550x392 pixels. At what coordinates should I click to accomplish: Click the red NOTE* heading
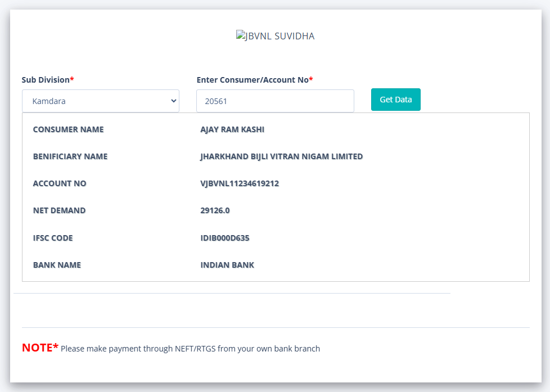(40, 348)
